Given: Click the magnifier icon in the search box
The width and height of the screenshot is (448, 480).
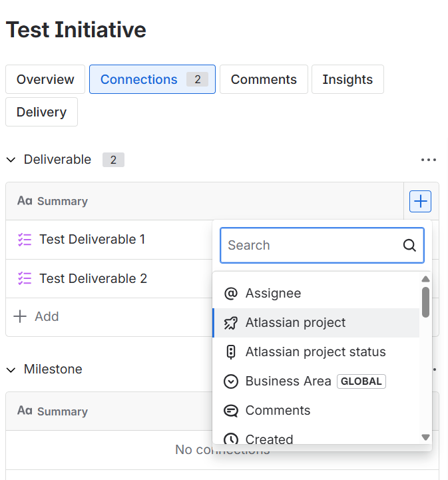Looking at the screenshot, I should click(409, 246).
